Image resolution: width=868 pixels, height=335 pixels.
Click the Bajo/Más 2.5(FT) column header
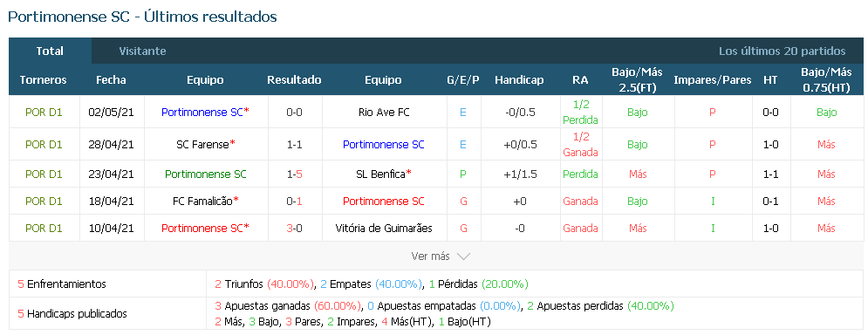coord(638,79)
